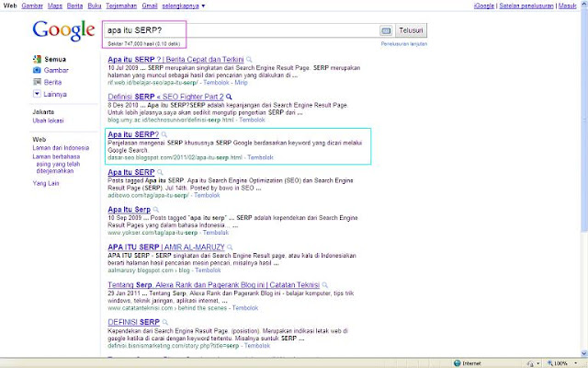Click Tembolok link for blog.umy.ac.id result
Image resolution: width=588 pixels, height=368 pixels.
click(252, 120)
